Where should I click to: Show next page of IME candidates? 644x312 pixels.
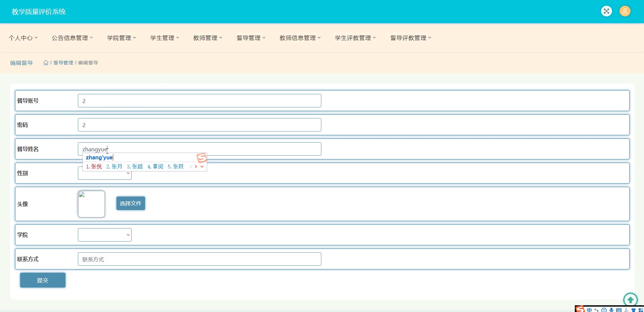tap(196, 166)
